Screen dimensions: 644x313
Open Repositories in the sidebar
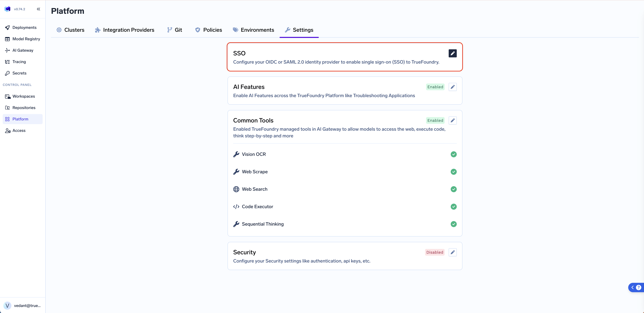[x=23, y=108]
